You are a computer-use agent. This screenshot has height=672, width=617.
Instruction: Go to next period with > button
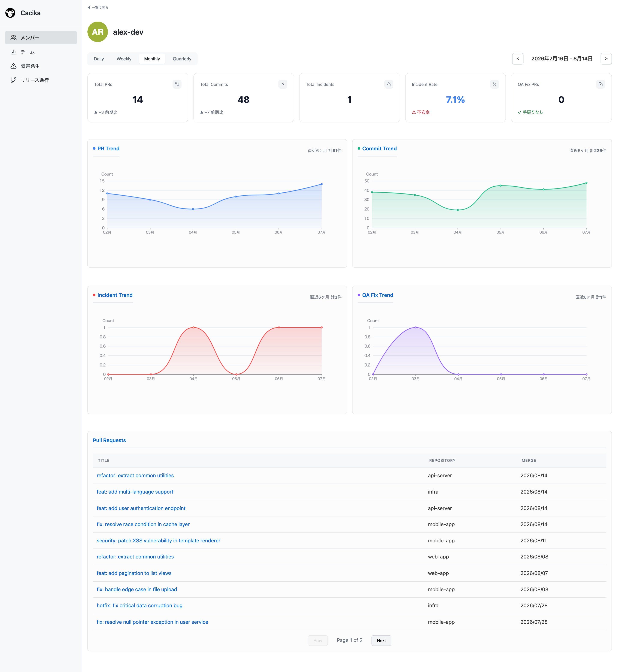pos(606,59)
